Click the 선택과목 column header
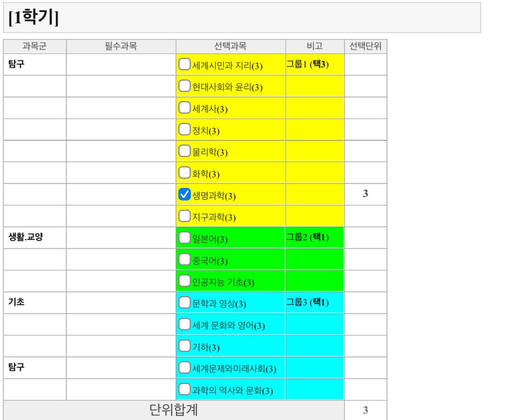Image resolution: width=513 pixels, height=420 pixels. point(230,46)
